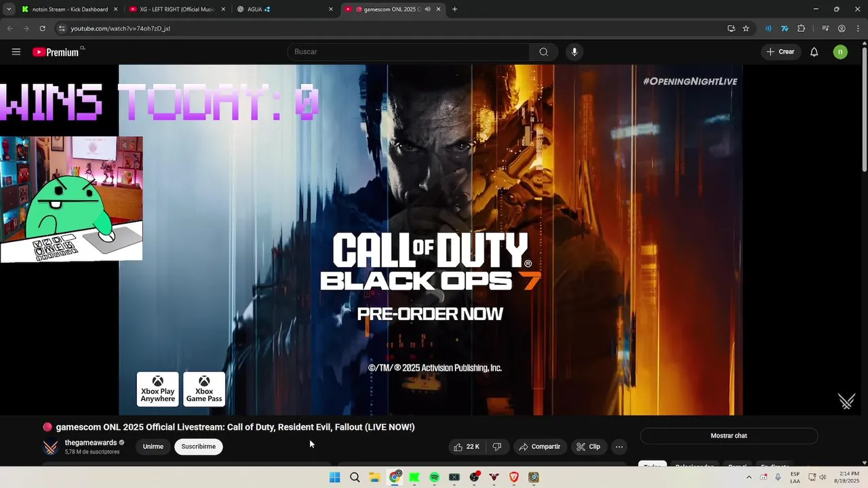
Task: Click the gamescom ONL 2025 video title
Action: pyautogui.click(x=235, y=427)
